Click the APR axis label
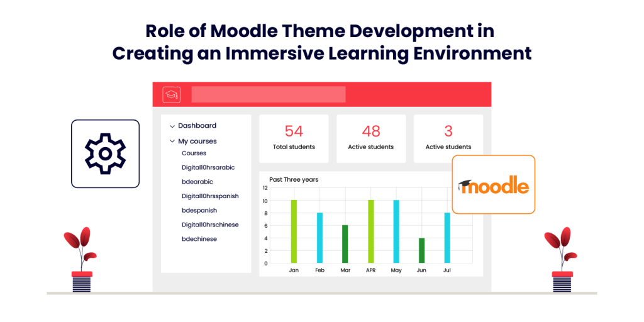 371,270
